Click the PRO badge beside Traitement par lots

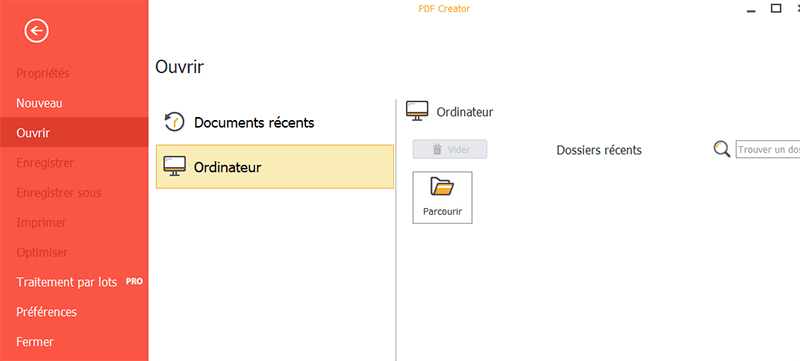pos(134,281)
